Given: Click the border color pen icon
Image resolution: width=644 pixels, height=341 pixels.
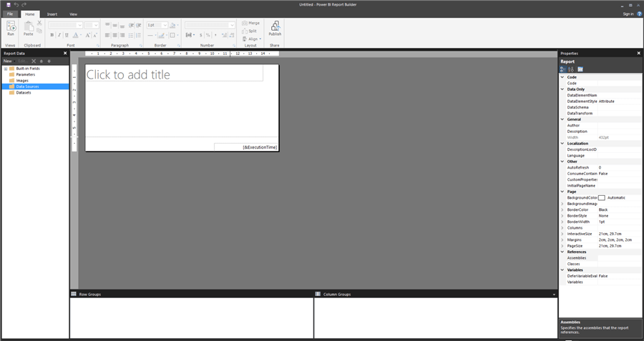Looking at the screenshot, I should (x=162, y=35).
